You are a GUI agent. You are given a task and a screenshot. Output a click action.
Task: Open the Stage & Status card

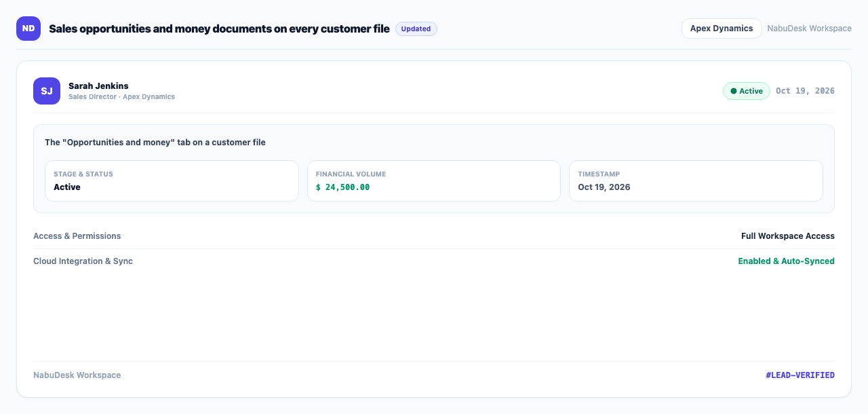172,181
